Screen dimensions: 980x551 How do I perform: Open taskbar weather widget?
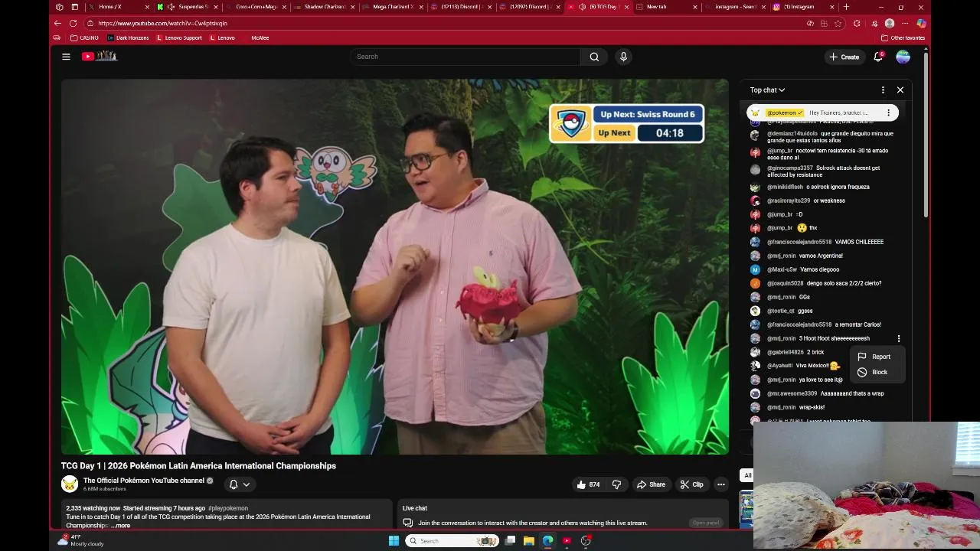click(81, 540)
